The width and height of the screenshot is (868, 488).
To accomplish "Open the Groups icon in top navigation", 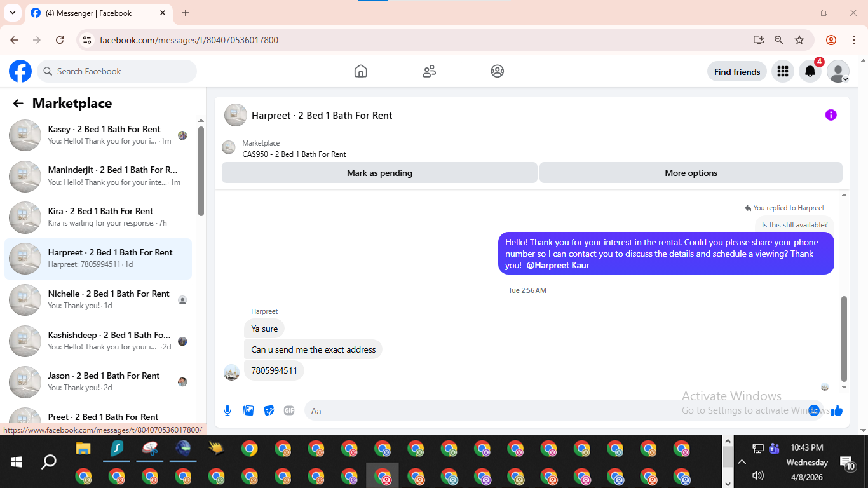I will [498, 71].
